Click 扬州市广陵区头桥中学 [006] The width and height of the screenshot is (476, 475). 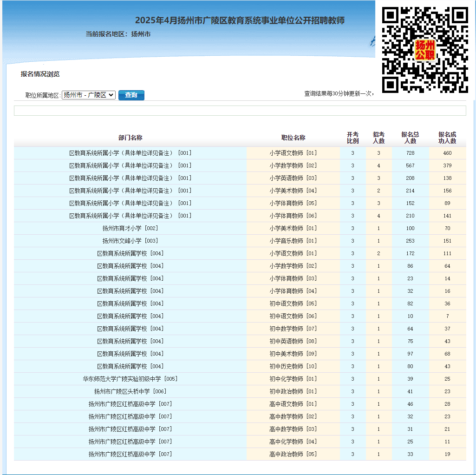point(130,392)
